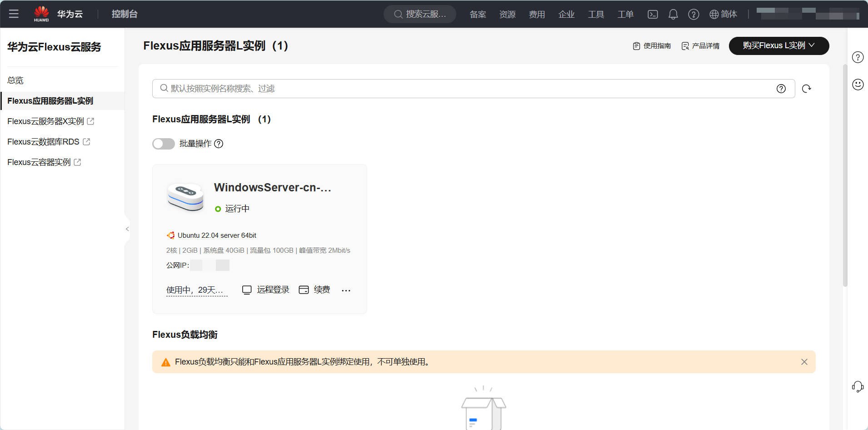Enable the 批量操作 toggle

164,144
